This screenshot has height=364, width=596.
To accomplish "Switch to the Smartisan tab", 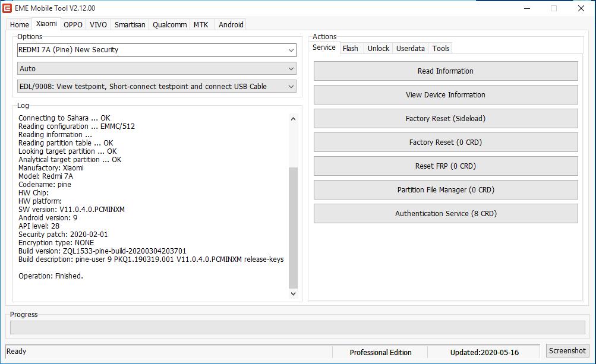I will coord(130,25).
